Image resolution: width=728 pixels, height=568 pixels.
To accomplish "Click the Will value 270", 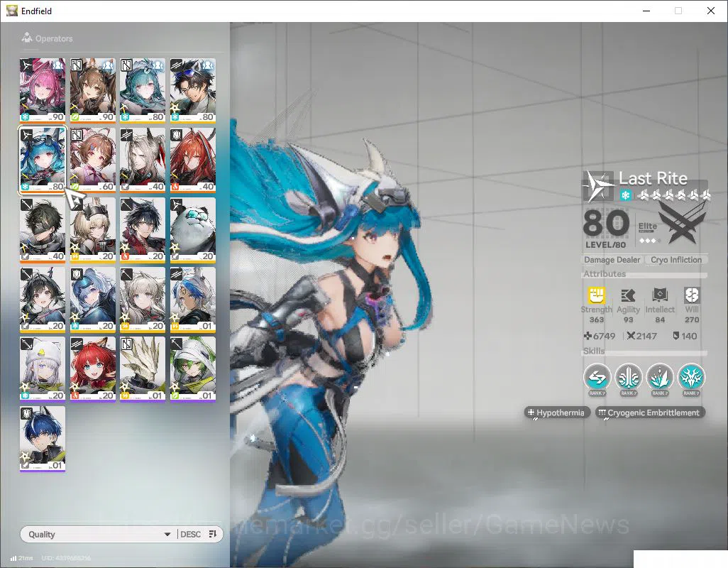I will 692,319.
